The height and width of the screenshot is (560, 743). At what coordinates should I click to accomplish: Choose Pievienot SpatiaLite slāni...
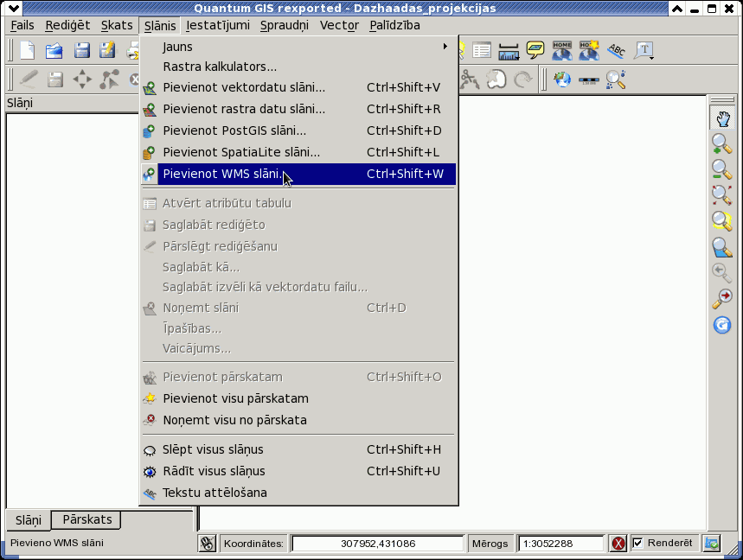click(x=298, y=152)
